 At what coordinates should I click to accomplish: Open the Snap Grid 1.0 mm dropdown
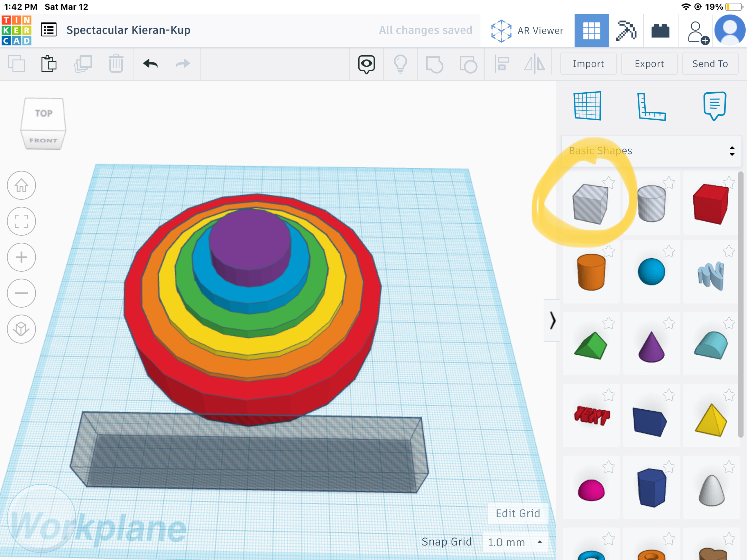pos(515,542)
